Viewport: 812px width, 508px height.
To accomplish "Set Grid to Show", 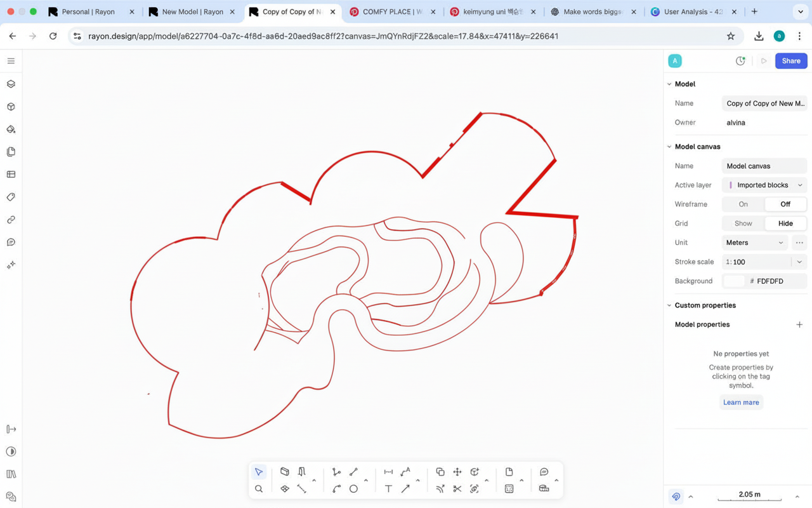I will pos(743,224).
